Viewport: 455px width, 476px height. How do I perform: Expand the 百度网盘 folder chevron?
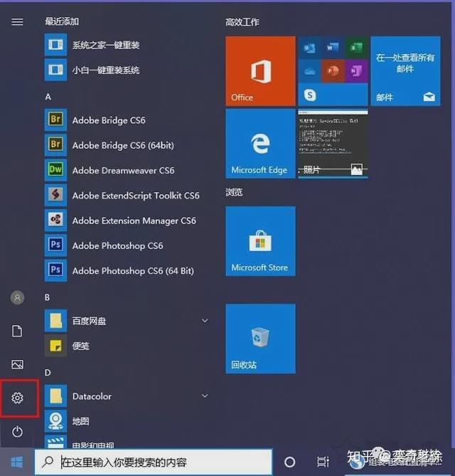[205, 321]
